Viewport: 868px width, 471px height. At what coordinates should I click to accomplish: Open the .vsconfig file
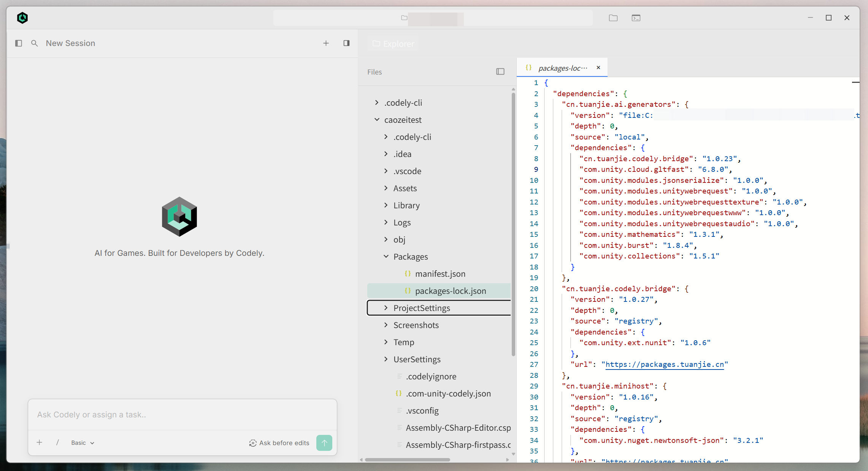click(x=439, y=411)
